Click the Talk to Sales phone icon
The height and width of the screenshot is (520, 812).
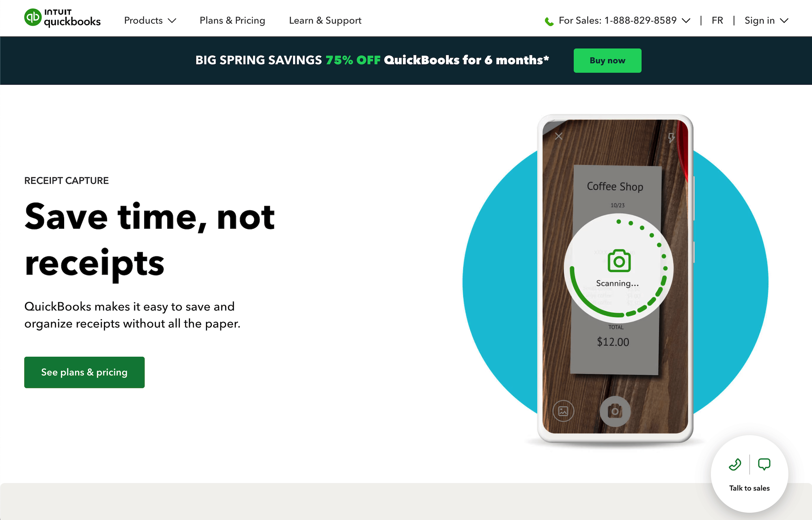tap(735, 464)
